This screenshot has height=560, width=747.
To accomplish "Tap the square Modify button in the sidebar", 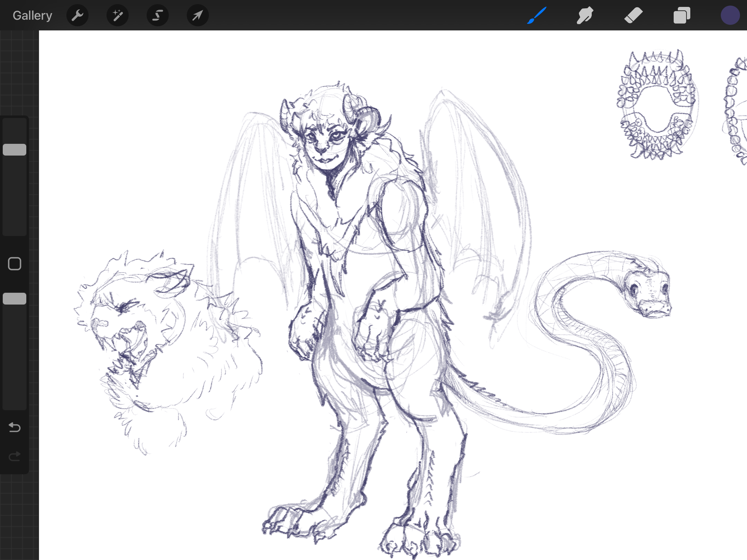I will tap(15, 264).
